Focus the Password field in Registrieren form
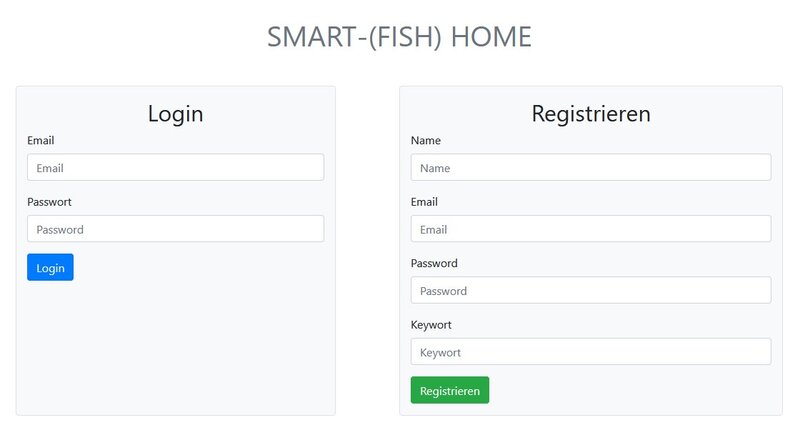Viewport: 800px width, 430px height. (x=590, y=290)
